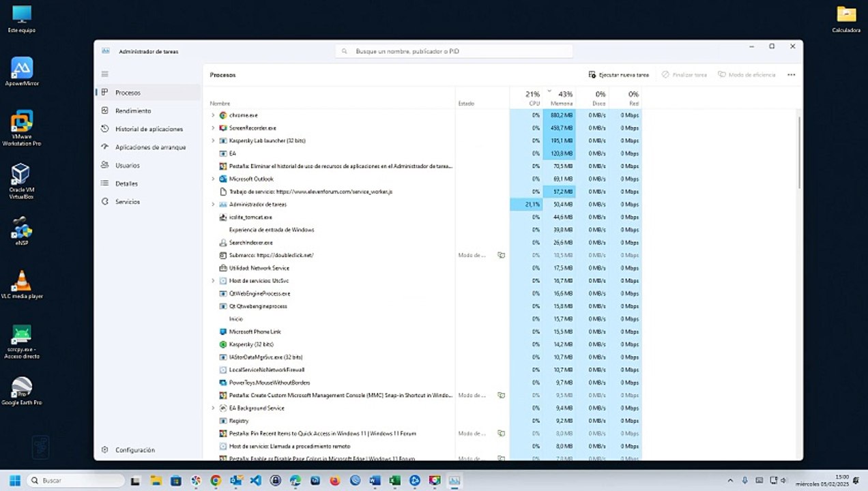The width and height of the screenshot is (868, 491).
Task: Expand the ScreenRecorder.exe process group
Action: [213, 128]
